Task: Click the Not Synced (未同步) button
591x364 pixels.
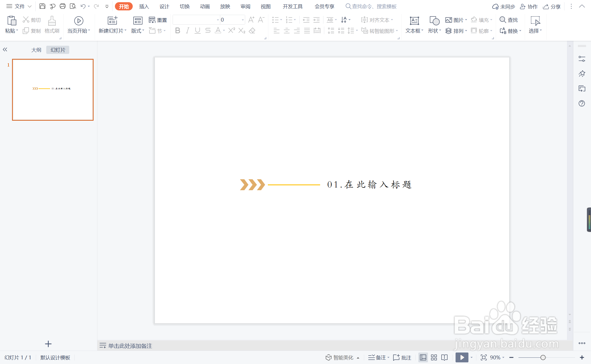Action: (503, 7)
